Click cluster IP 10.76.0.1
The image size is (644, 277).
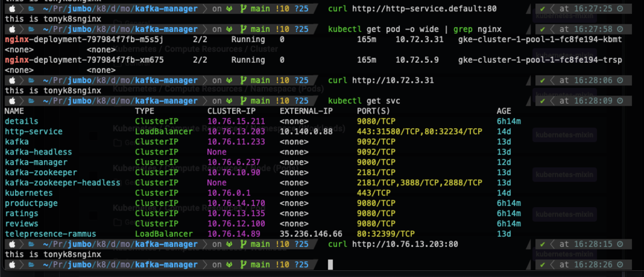(229, 193)
